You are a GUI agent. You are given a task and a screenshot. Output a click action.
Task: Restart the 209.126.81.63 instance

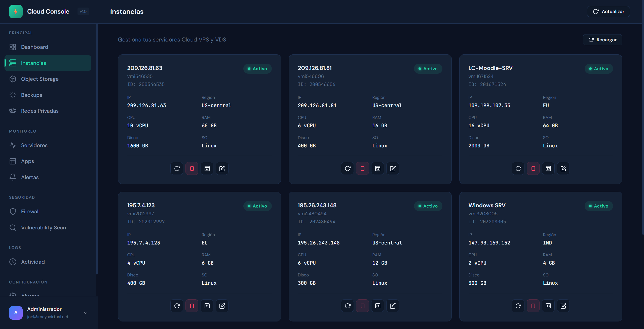[177, 169]
